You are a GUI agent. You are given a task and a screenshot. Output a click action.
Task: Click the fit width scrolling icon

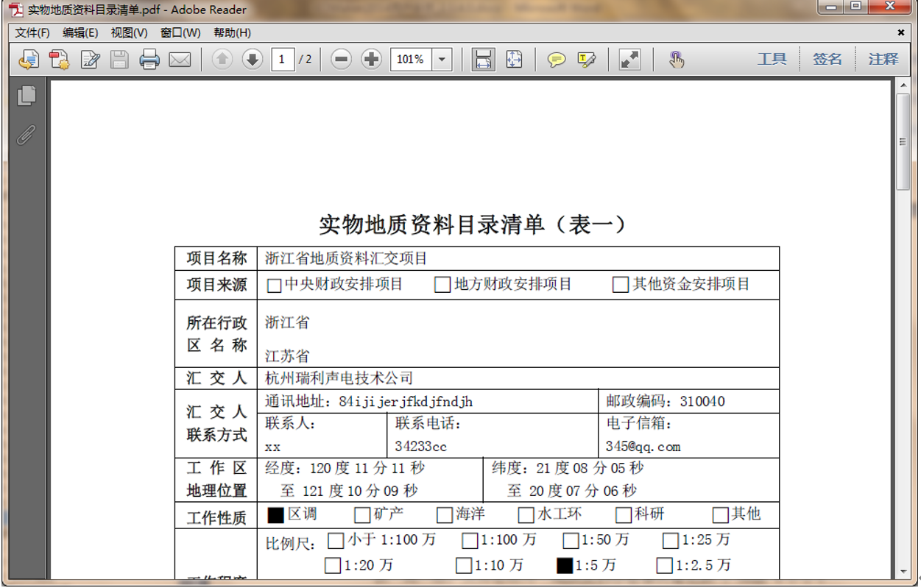(483, 60)
